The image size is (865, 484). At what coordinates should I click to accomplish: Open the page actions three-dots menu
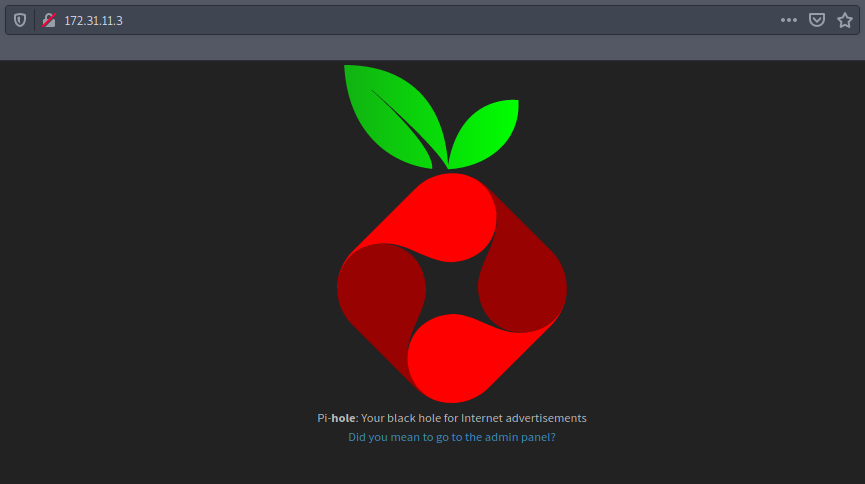tap(789, 20)
